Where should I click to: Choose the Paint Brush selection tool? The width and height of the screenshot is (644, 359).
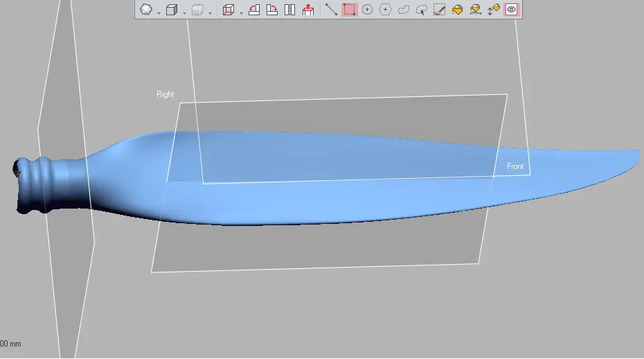click(439, 10)
